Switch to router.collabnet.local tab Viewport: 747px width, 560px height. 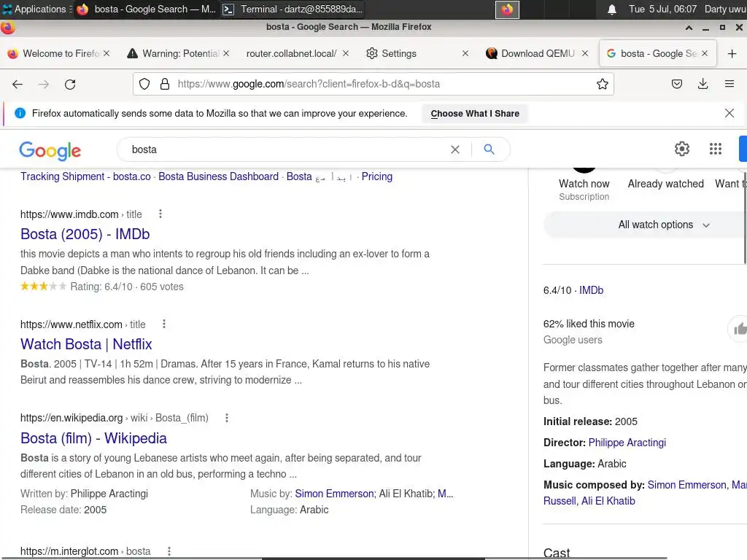(x=291, y=53)
